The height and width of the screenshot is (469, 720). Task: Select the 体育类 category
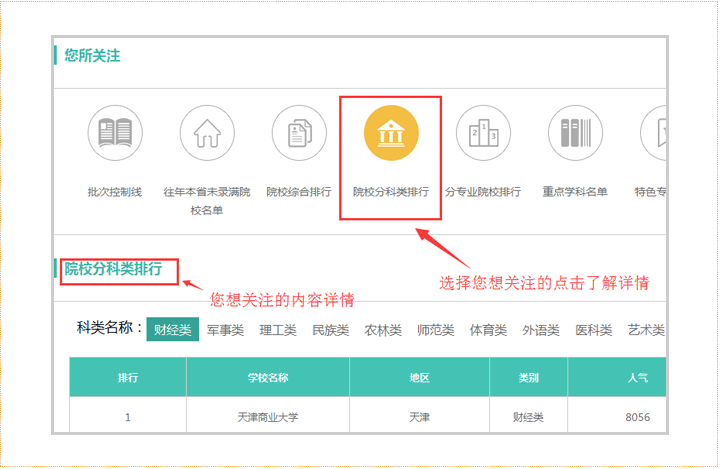(488, 330)
